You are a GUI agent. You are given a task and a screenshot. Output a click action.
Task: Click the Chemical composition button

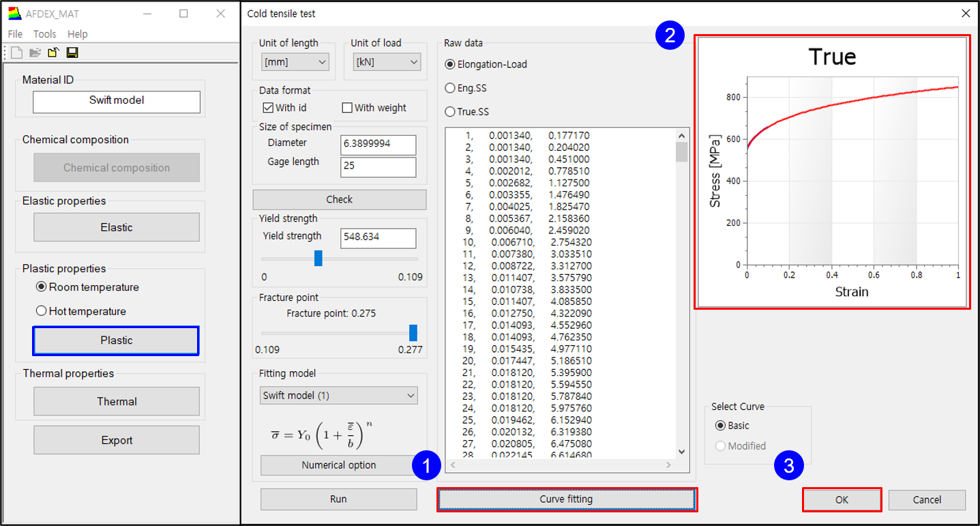117,168
